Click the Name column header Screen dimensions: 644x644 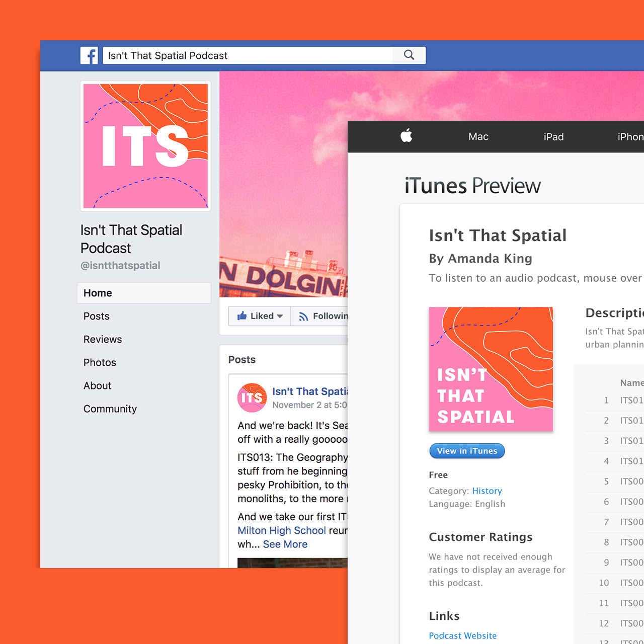(632, 383)
